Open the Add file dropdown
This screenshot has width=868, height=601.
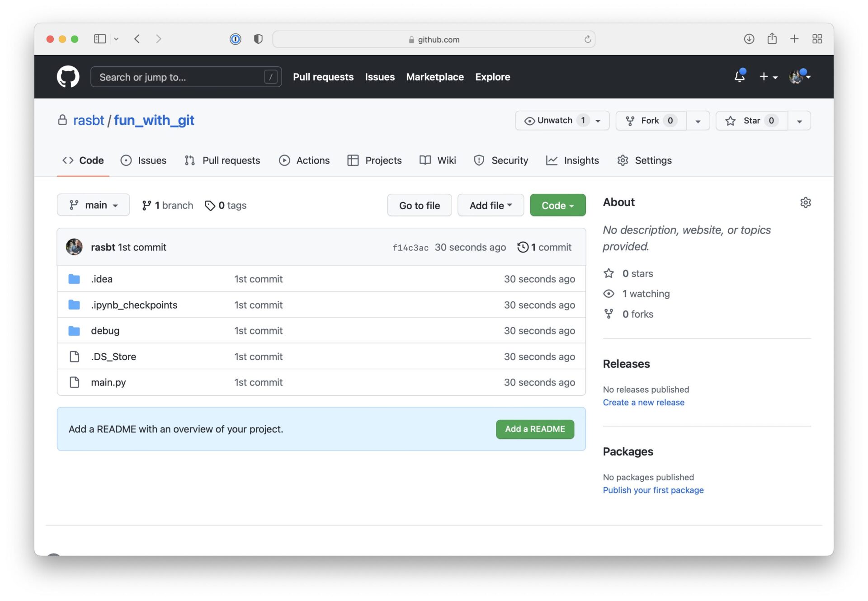(x=491, y=205)
